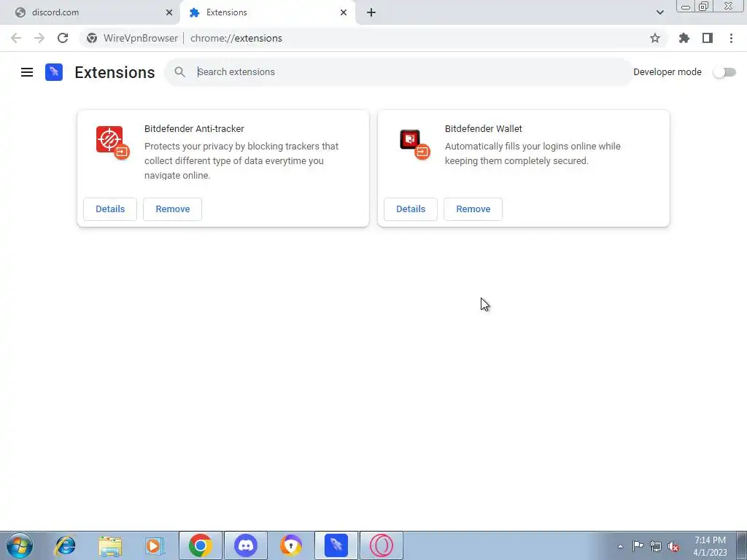Screen dimensions: 747x560
Task: Open the orange keyhole app in taskbar
Action: click(290, 545)
